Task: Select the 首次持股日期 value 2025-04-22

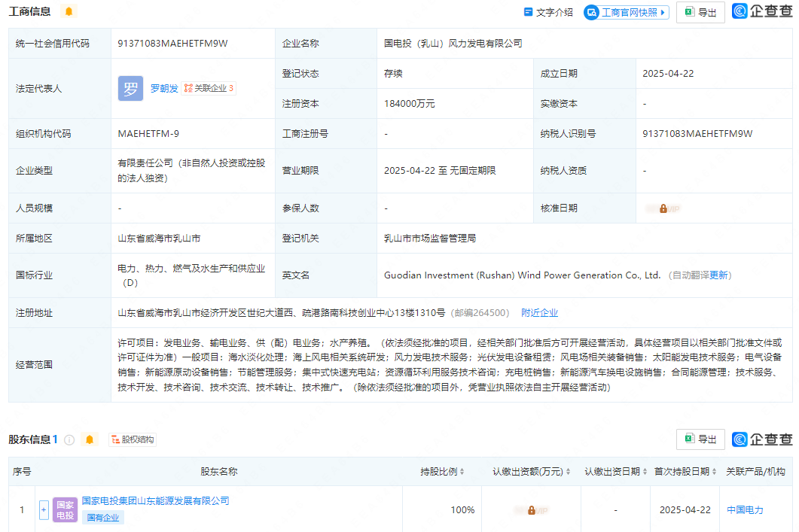Action: click(x=685, y=510)
